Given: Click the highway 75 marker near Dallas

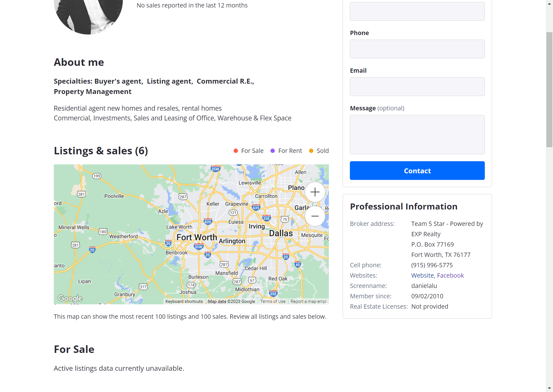Looking at the screenshot, I should click(x=285, y=219).
